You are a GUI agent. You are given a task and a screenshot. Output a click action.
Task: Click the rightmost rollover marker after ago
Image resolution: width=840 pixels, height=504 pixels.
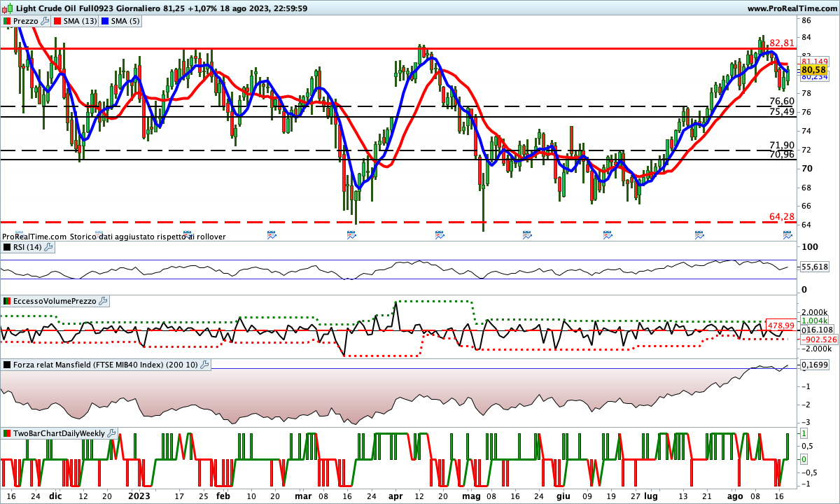point(787,236)
